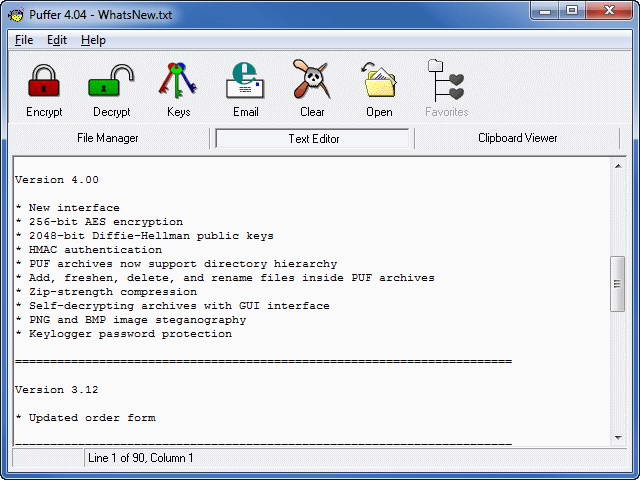Click the 'Zip-strength compression' line
This screenshot has width=640, height=480.
[106, 292]
